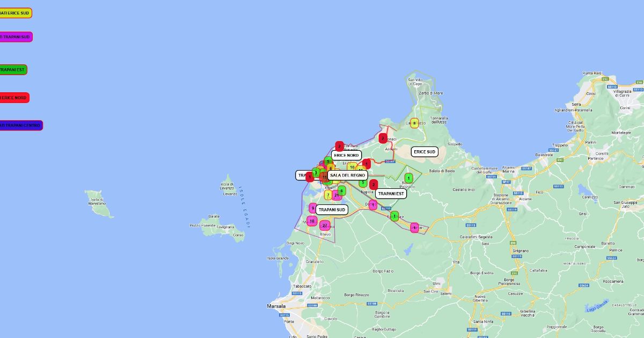Screen dimensions: 644x338
Task: Open the green marker numbered 6
Action: coord(341,190)
